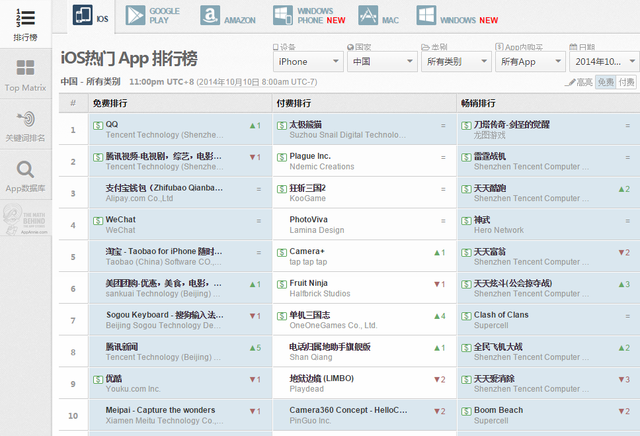
Task: Open the 优酷 app link
Action: click(x=113, y=378)
